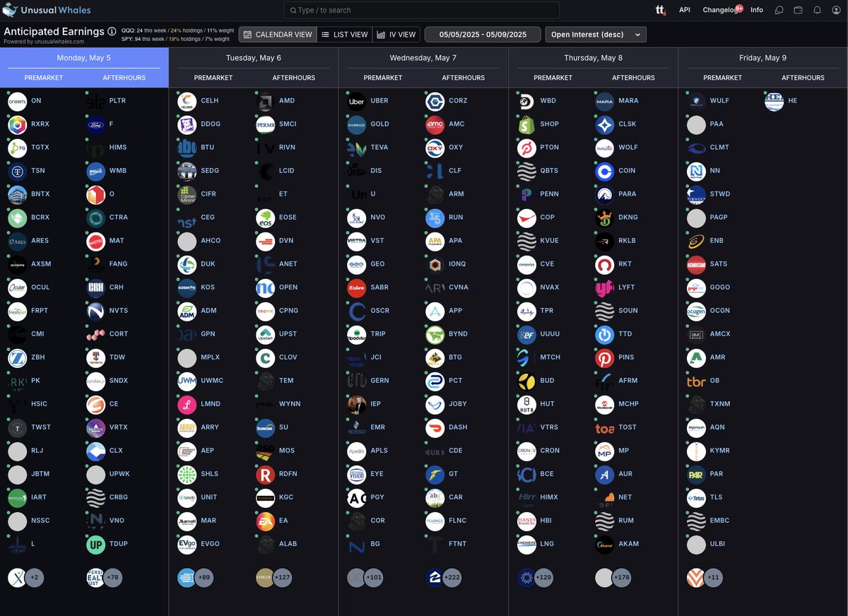Image resolution: width=848 pixels, height=616 pixels.
Task: Open the Rocket logo for RKT
Action: tap(605, 265)
